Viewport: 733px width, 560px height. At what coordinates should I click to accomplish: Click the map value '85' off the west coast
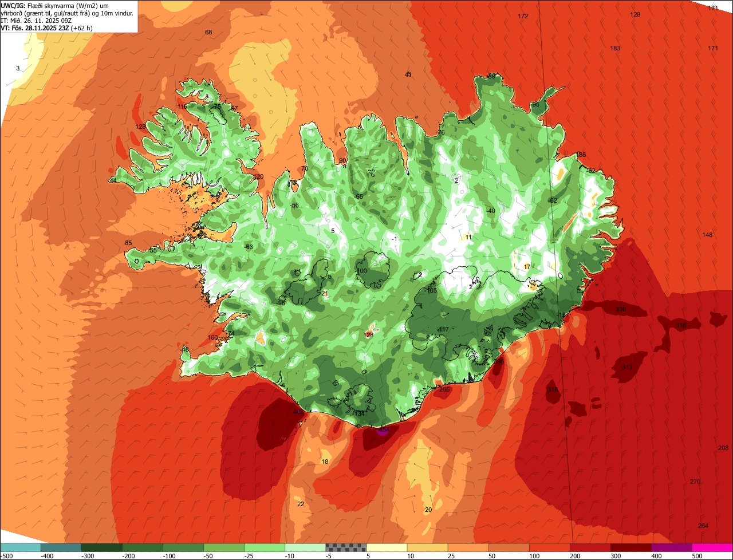[128, 243]
